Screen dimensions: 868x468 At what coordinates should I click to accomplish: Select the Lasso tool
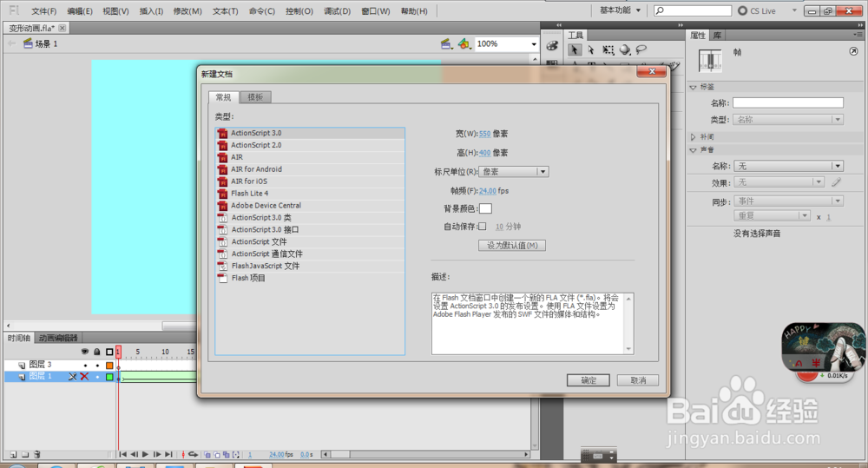641,49
